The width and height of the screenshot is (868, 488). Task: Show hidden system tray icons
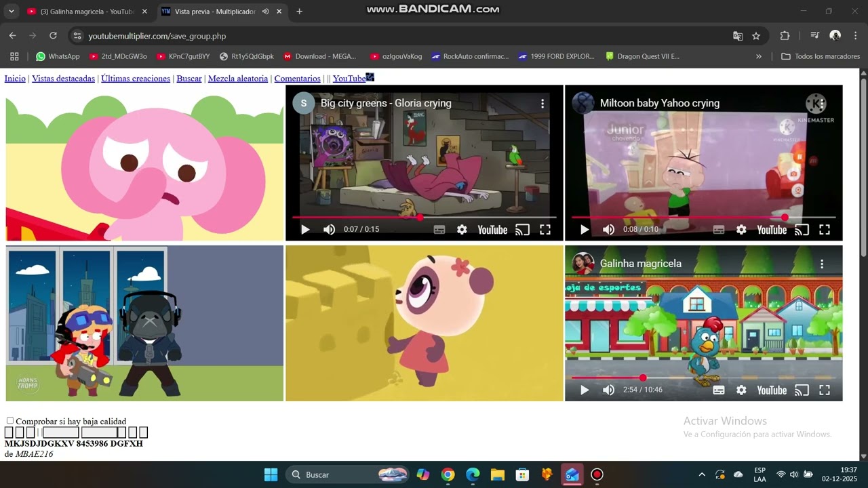tap(702, 474)
